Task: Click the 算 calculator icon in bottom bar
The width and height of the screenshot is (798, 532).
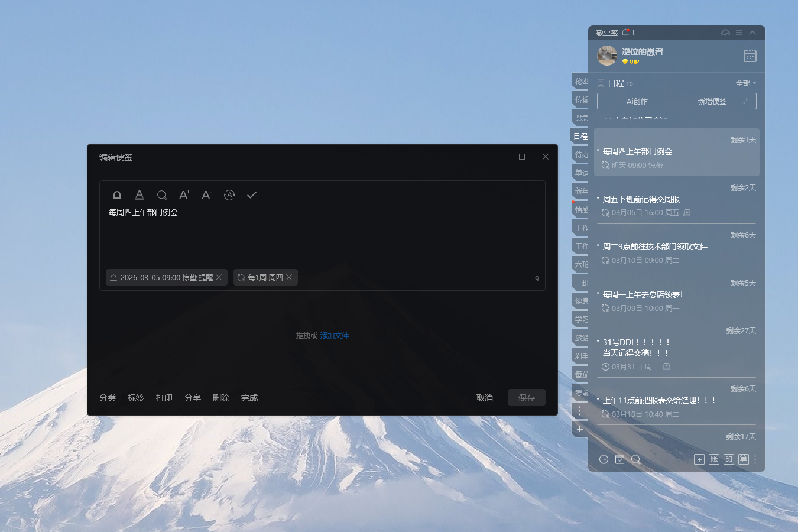Action: [x=744, y=459]
